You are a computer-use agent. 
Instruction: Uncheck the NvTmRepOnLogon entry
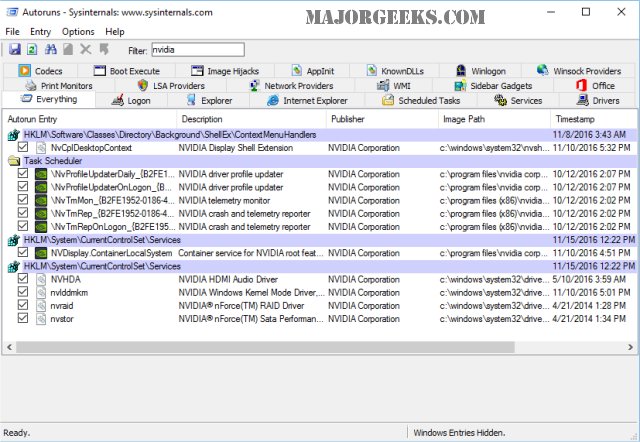(x=23, y=226)
